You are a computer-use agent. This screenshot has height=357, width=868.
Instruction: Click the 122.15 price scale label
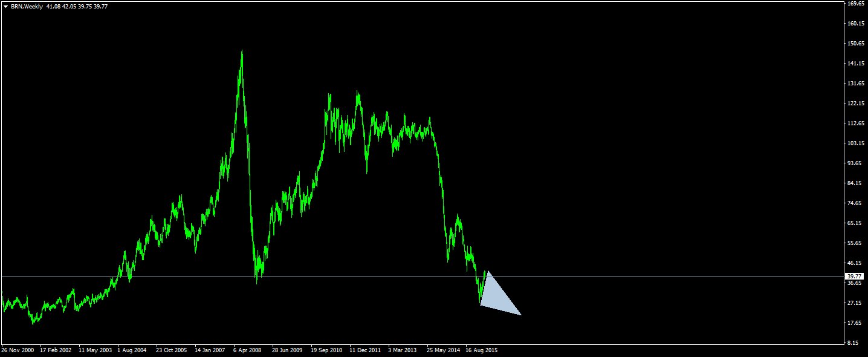(855, 103)
